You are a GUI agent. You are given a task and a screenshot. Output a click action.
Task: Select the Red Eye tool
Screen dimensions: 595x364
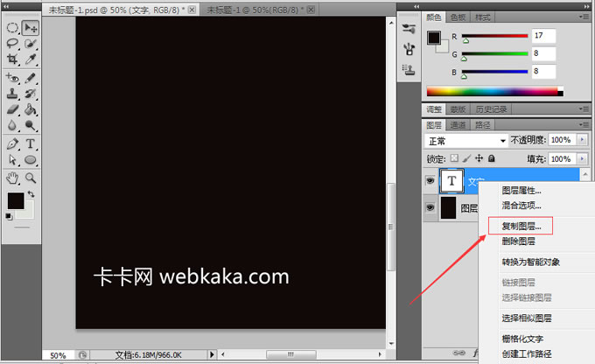click(x=12, y=78)
